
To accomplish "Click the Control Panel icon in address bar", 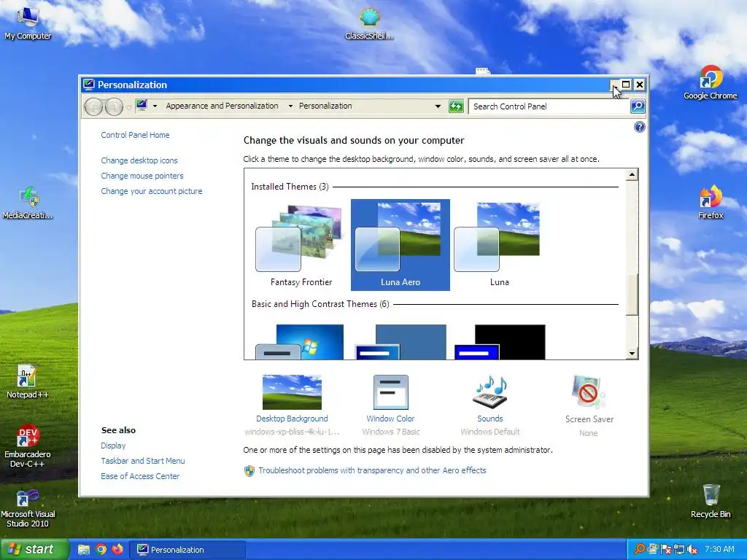I will [x=142, y=105].
